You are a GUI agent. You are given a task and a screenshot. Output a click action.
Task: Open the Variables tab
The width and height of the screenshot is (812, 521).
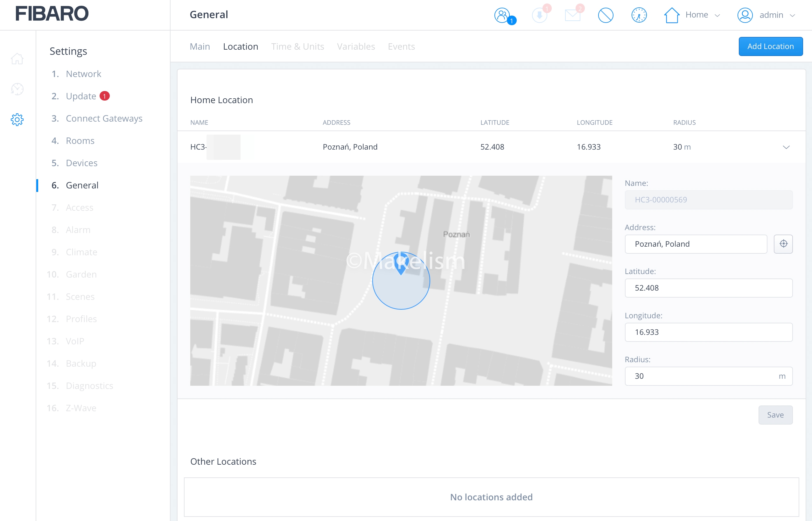click(x=356, y=46)
